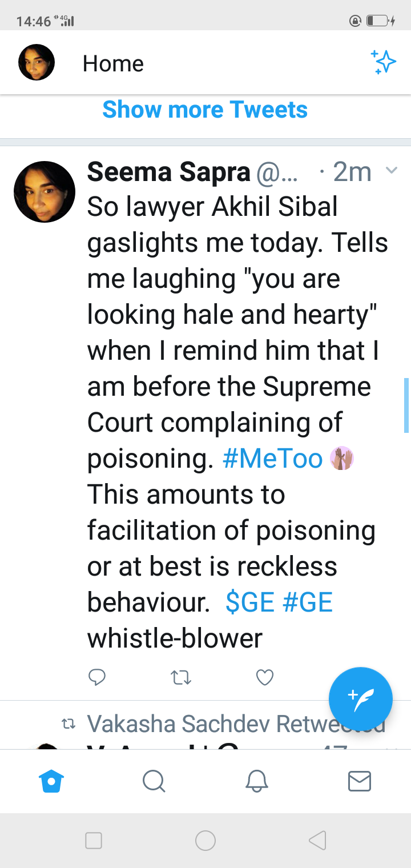This screenshot has height=868, width=411.
Task: Like the Seema Sapra tweet
Action: pyautogui.click(x=265, y=677)
